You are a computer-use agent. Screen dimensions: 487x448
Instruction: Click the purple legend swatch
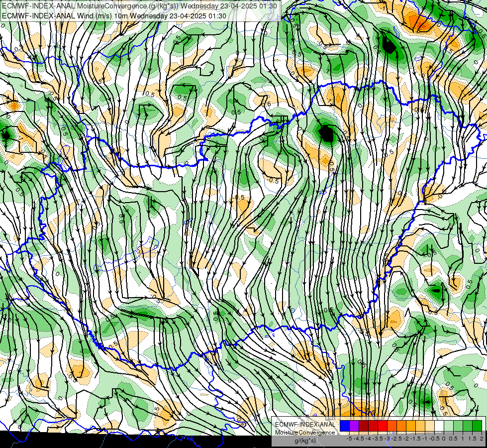pos(354,426)
